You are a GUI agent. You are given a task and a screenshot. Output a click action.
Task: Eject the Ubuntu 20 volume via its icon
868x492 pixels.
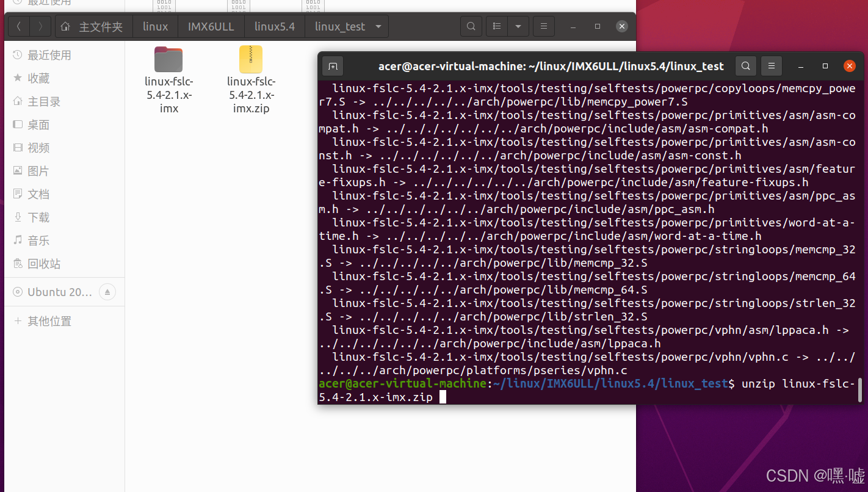click(x=107, y=292)
